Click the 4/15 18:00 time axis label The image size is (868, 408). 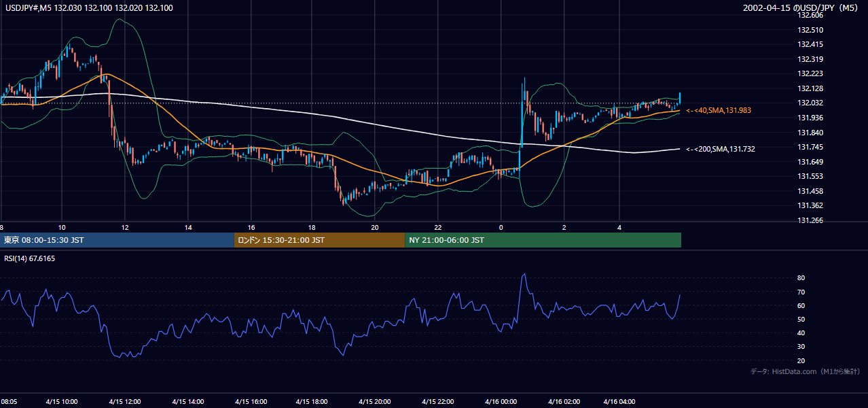tap(312, 401)
